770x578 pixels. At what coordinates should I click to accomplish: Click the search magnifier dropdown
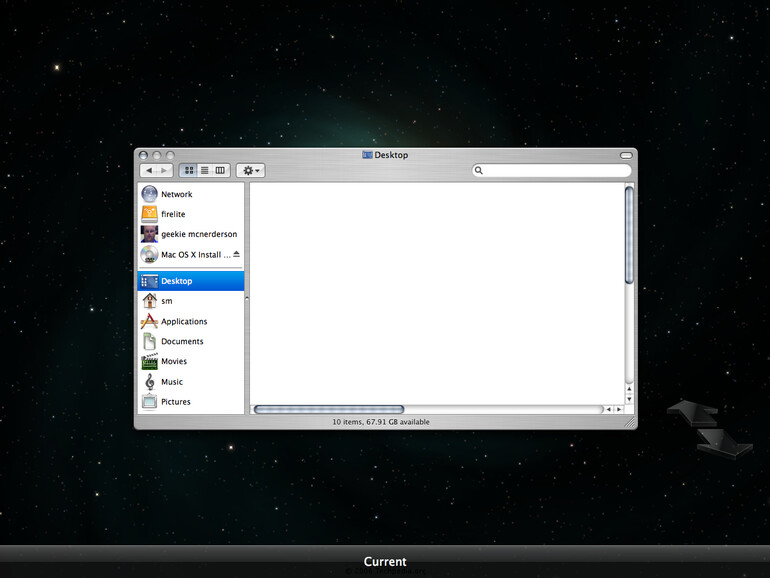click(480, 171)
